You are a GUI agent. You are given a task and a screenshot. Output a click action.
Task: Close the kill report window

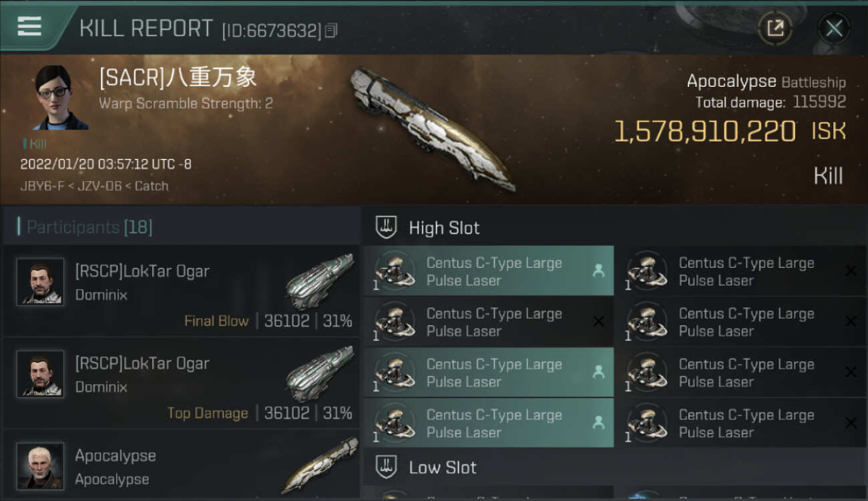pyautogui.click(x=833, y=28)
